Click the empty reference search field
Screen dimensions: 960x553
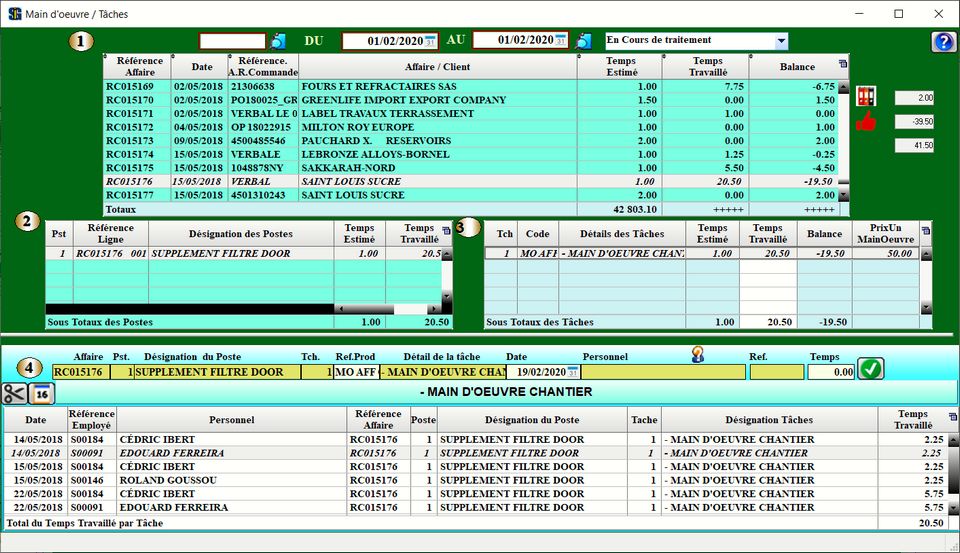232,41
